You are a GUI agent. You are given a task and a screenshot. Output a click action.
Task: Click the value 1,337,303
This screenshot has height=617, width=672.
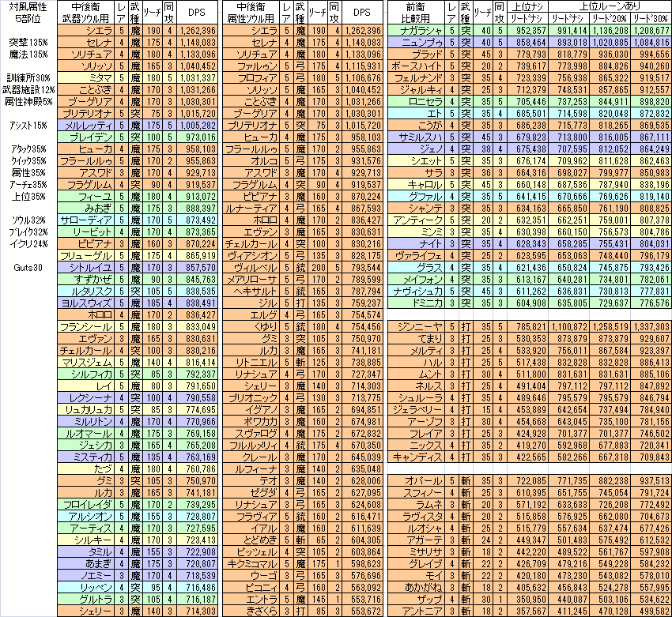click(651, 327)
